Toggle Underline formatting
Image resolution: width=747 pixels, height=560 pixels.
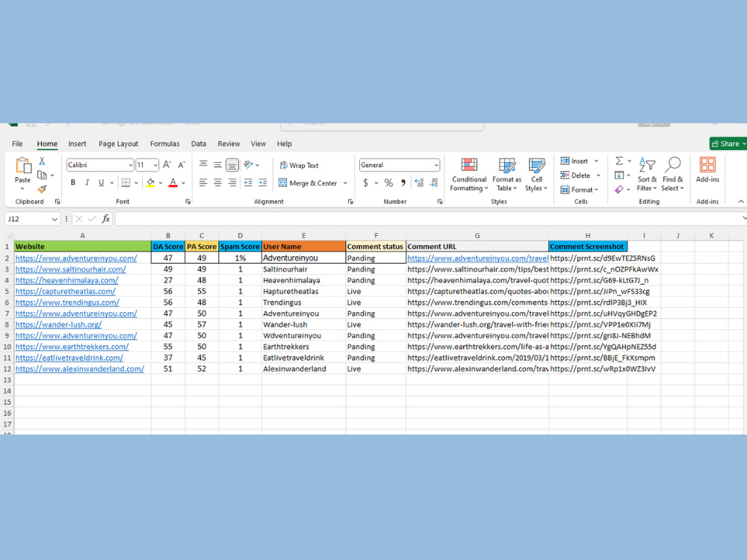point(101,182)
